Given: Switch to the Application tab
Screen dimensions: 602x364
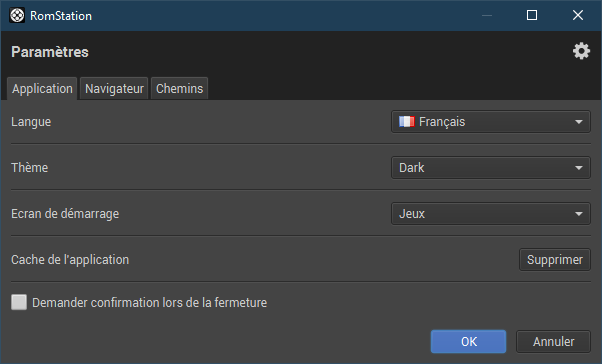Looking at the screenshot, I should (x=42, y=89).
